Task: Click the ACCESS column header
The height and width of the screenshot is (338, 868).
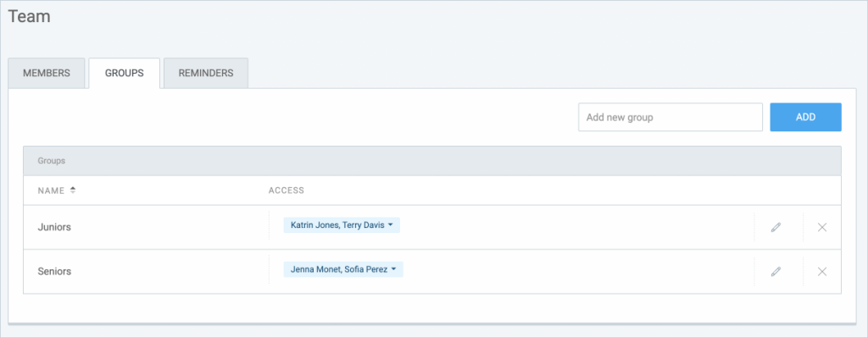Action: pyautogui.click(x=287, y=191)
